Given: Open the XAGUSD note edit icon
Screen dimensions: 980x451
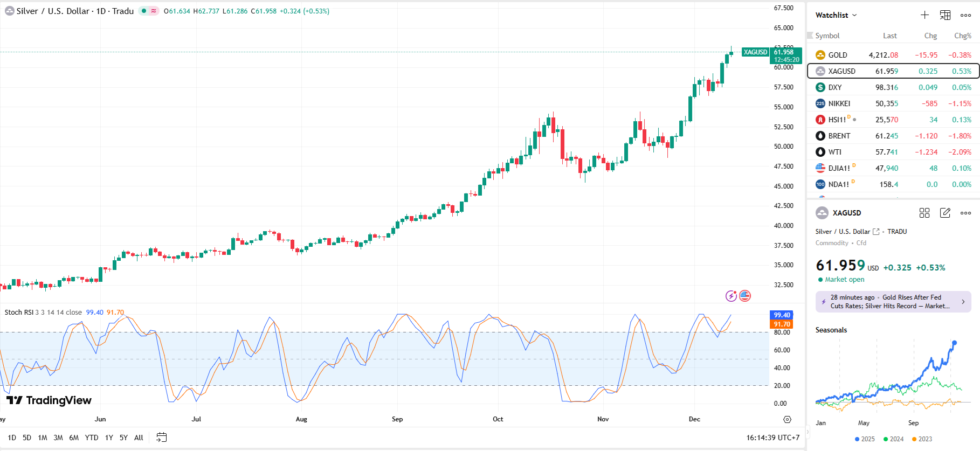Looking at the screenshot, I should [x=945, y=213].
